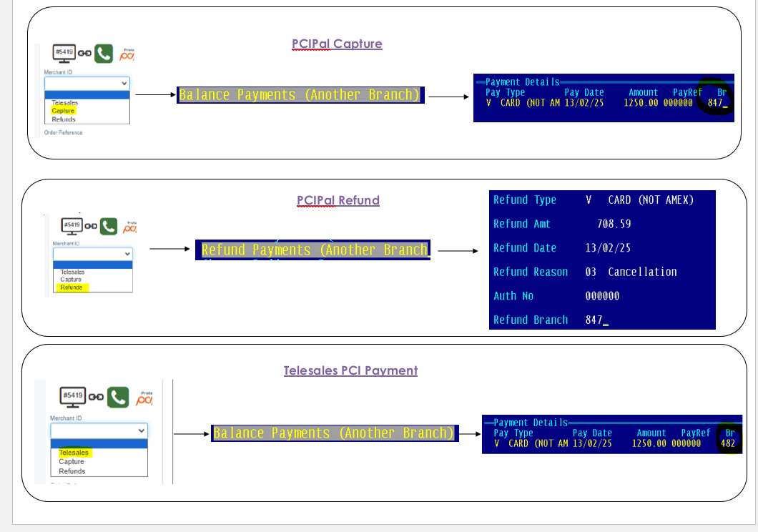Click Refund Date value 13/02/25

pos(608,248)
